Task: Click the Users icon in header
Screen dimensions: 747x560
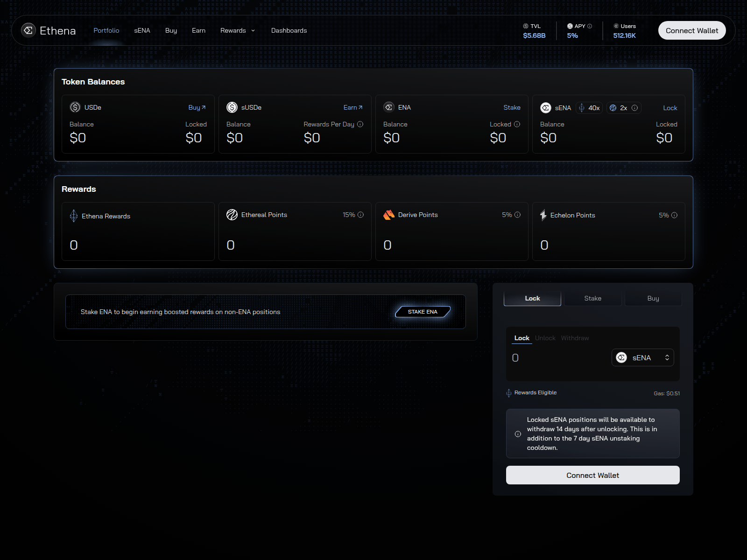Action: [x=616, y=26]
